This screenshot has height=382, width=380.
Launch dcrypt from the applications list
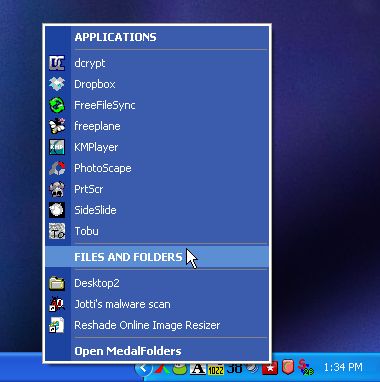click(157, 63)
